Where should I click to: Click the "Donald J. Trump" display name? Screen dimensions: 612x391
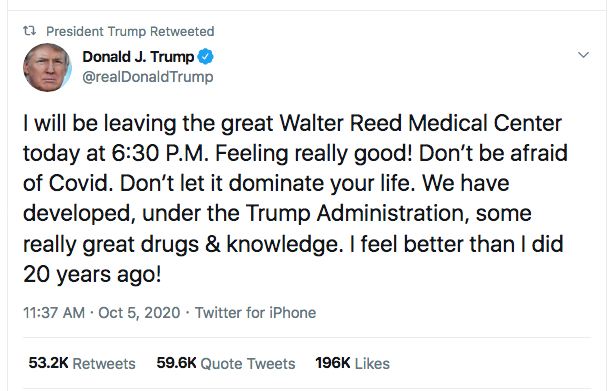pyautogui.click(x=138, y=57)
